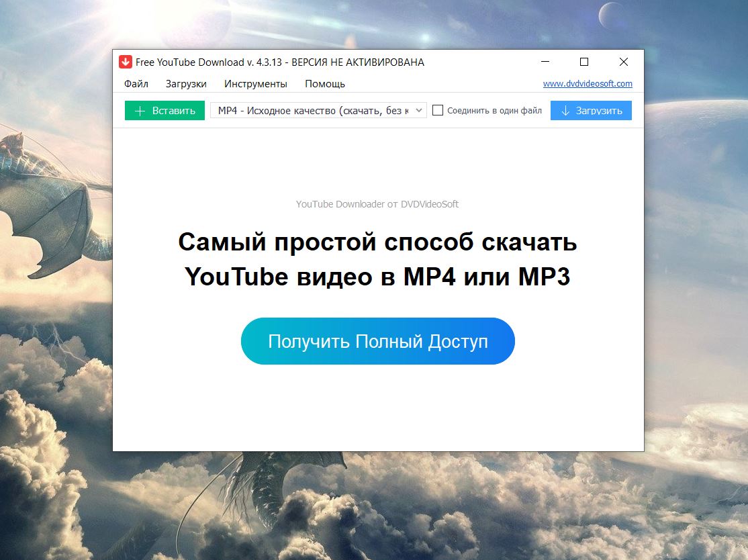Click the red Free YouTube Download app icon
Image resolution: width=748 pixels, height=560 pixels.
[x=126, y=62]
